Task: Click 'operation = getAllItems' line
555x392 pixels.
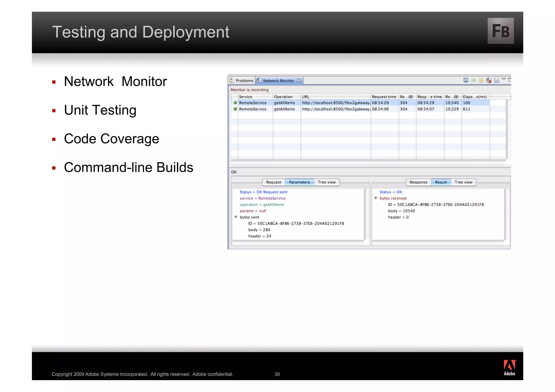Action: tap(262, 205)
